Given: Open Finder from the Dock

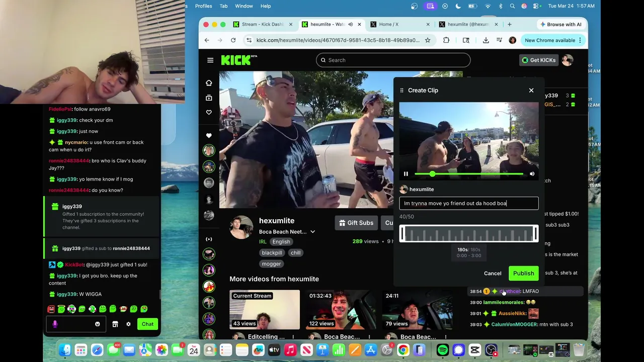Looking at the screenshot, I should pos(65,349).
